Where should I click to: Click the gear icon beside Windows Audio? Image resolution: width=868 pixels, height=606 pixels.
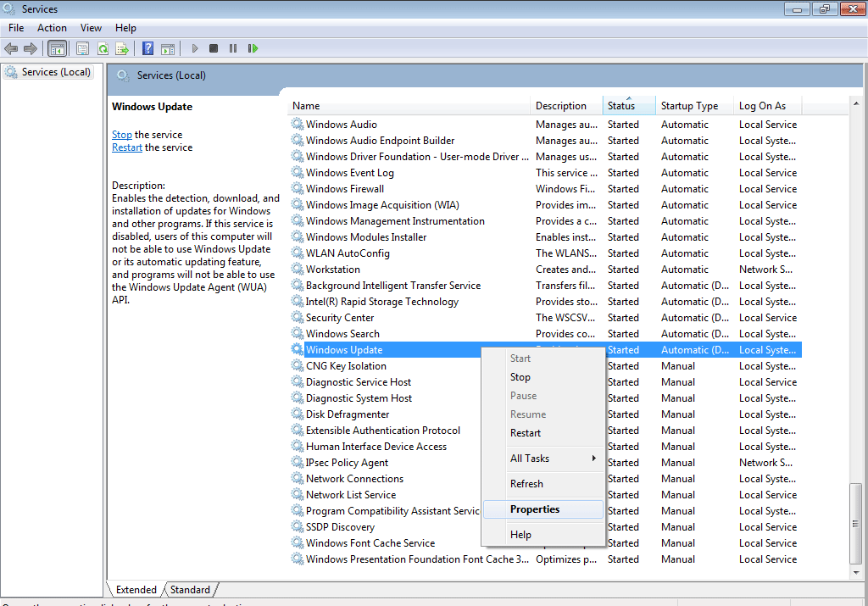tap(298, 124)
